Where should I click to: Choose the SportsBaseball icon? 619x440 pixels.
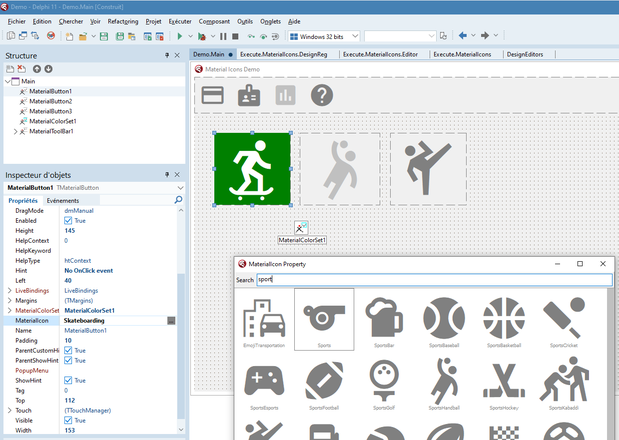(x=444, y=319)
